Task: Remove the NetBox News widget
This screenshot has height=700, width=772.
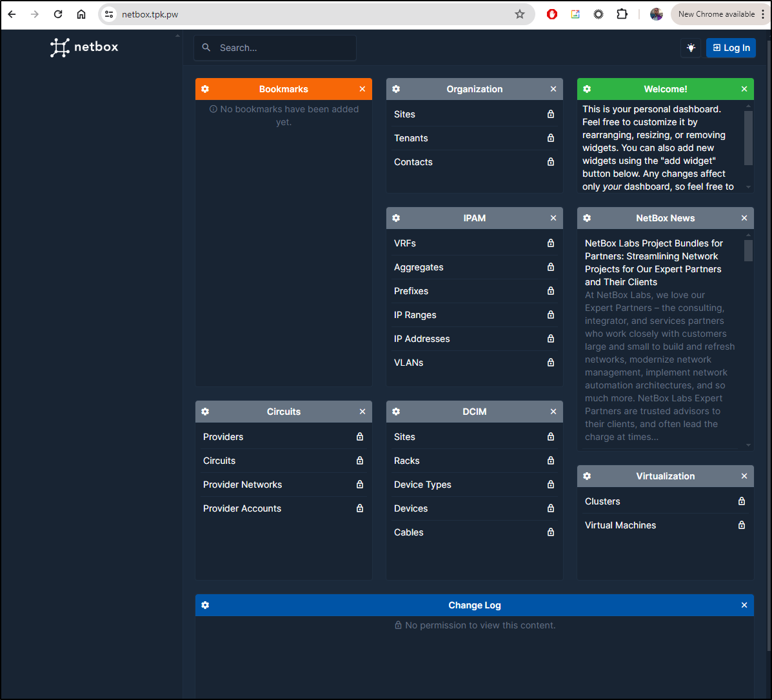Action: coord(744,218)
